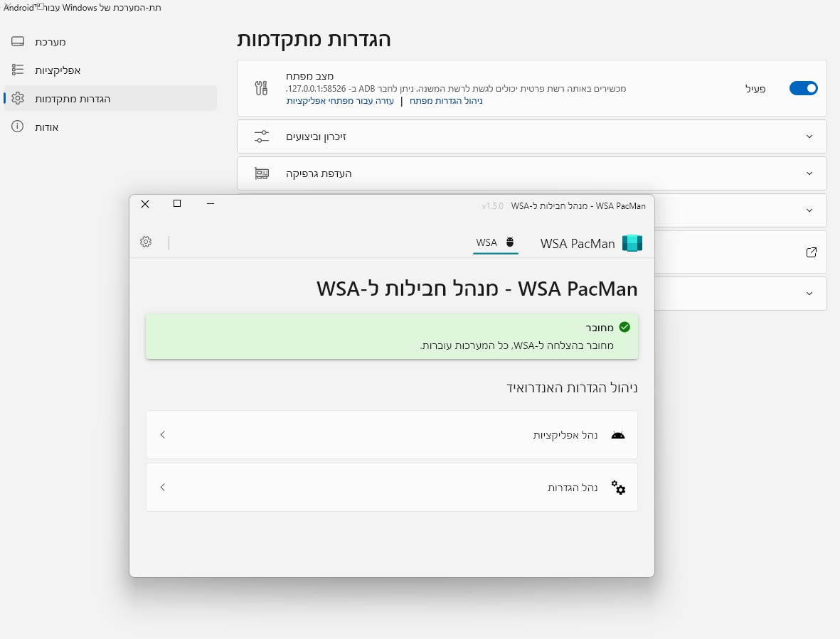Click the bug icon beside the WSA tab
This screenshot has height=639, width=840.
(510, 242)
